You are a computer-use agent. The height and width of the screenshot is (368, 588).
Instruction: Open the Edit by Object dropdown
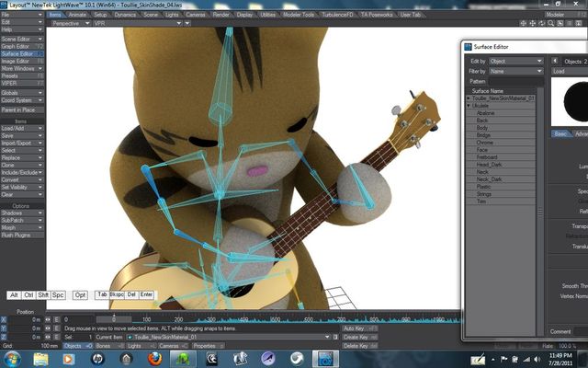[515, 61]
